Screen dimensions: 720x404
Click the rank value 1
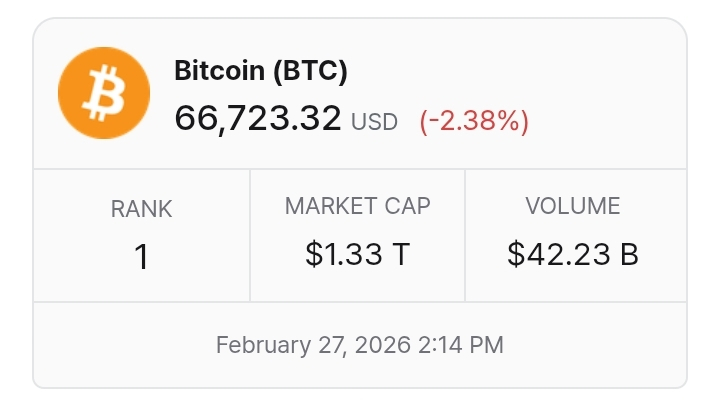[x=141, y=257]
